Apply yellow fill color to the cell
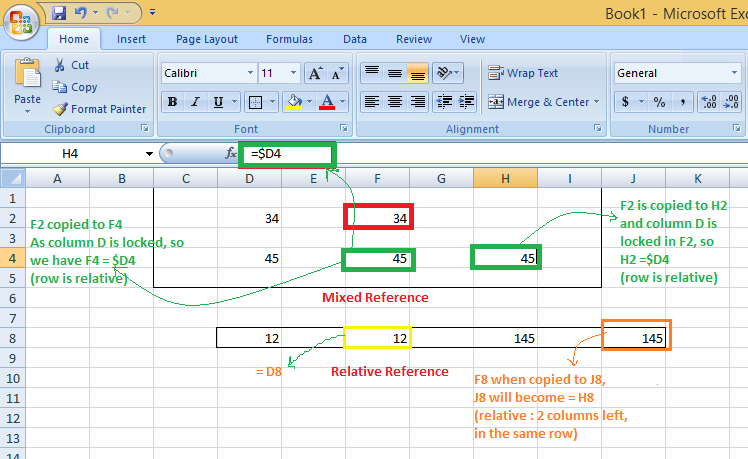Screen dimensions: 748x459 pyautogui.click(x=294, y=102)
